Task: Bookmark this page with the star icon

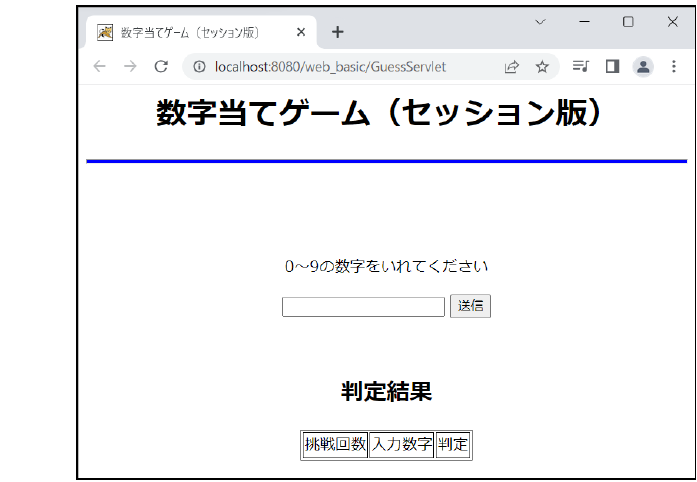Action: (x=542, y=67)
